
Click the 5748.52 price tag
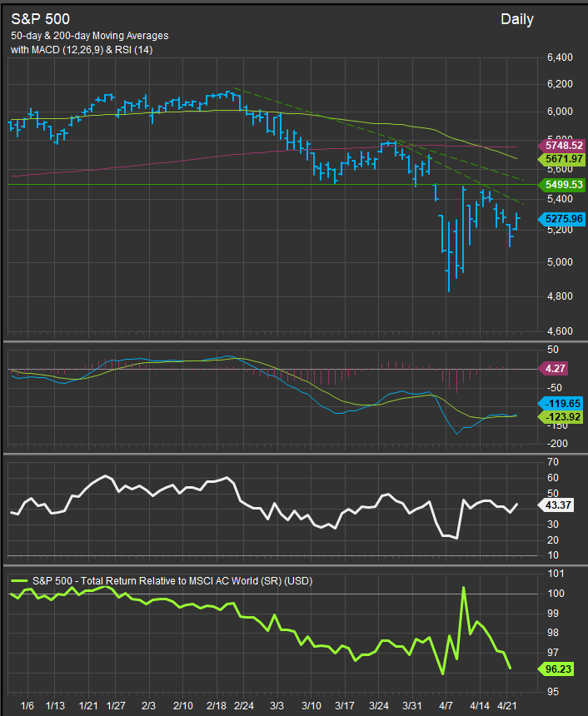561,145
